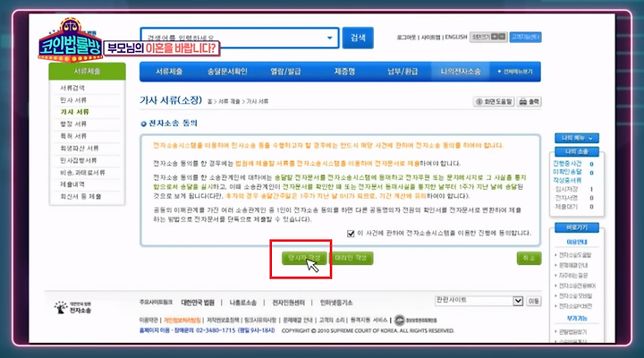Open 제출대기 pending documents
This screenshot has width=644, height=358.
pos(566,207)
